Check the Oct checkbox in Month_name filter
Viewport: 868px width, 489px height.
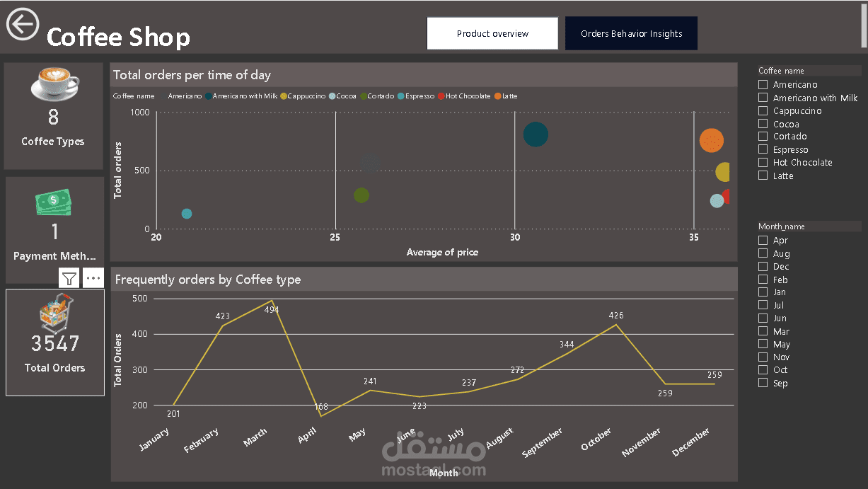pyautogui.click(x=763, y=369)
